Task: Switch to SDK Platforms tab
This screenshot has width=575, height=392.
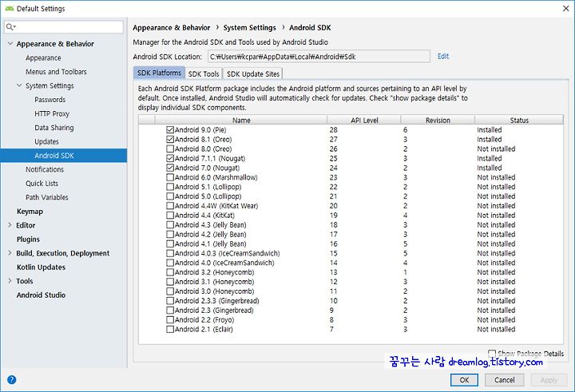Action: [x=159, y=73]
